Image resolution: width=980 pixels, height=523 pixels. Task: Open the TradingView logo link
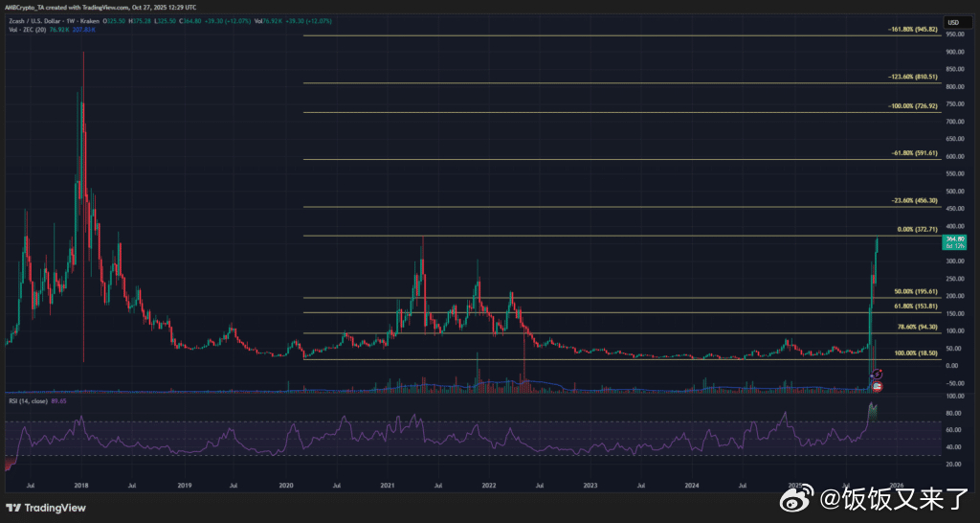(46, 508)
